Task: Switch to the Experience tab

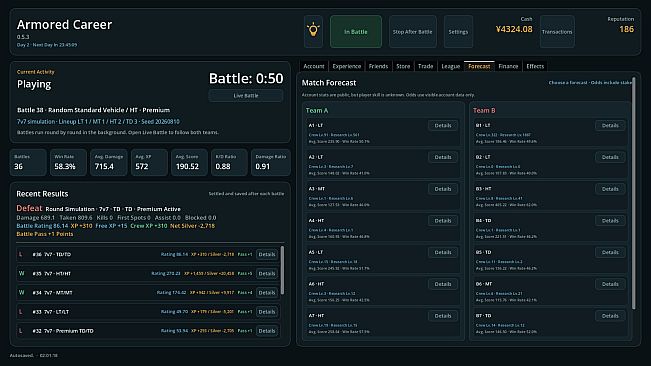Action: coord(347,66)
